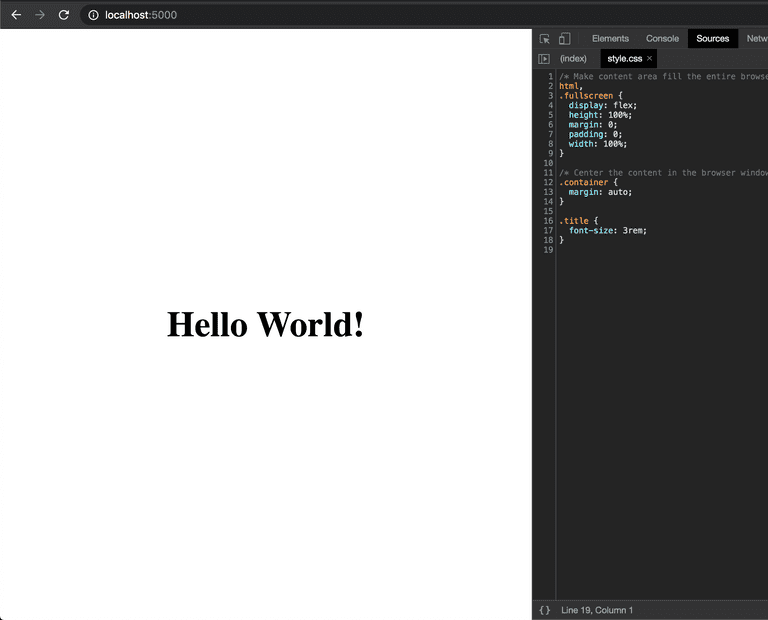Viewport: 768px width, 620px height.
Task: Close the style.css editor tab
Action: pyautogui.click(x=649, y=59)
